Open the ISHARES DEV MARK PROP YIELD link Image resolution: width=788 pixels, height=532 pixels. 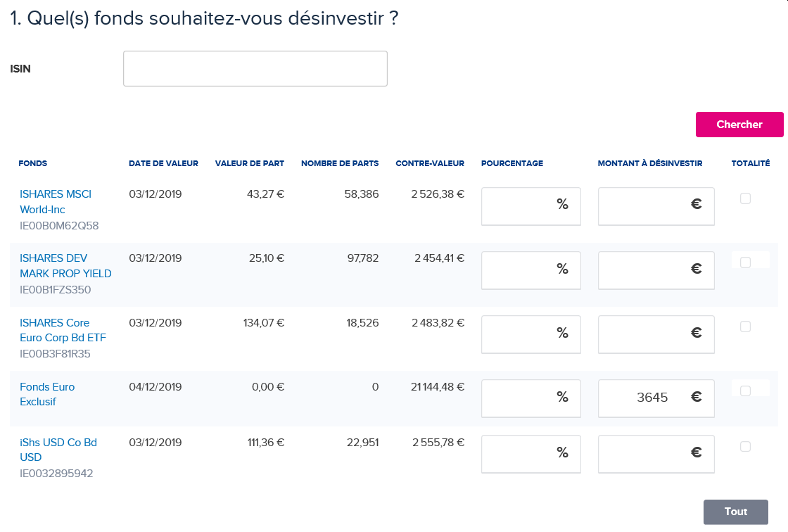(x=65, y=265)
